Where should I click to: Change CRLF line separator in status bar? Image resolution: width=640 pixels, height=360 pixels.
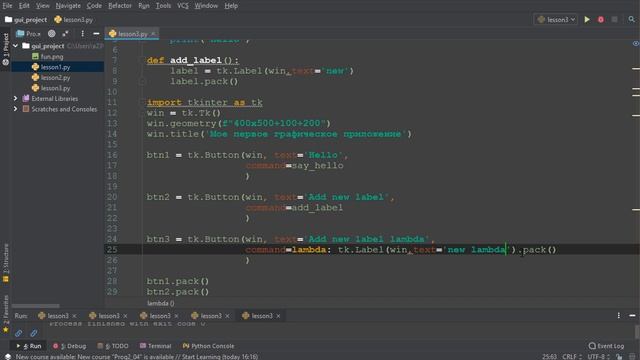coord(572,357)
